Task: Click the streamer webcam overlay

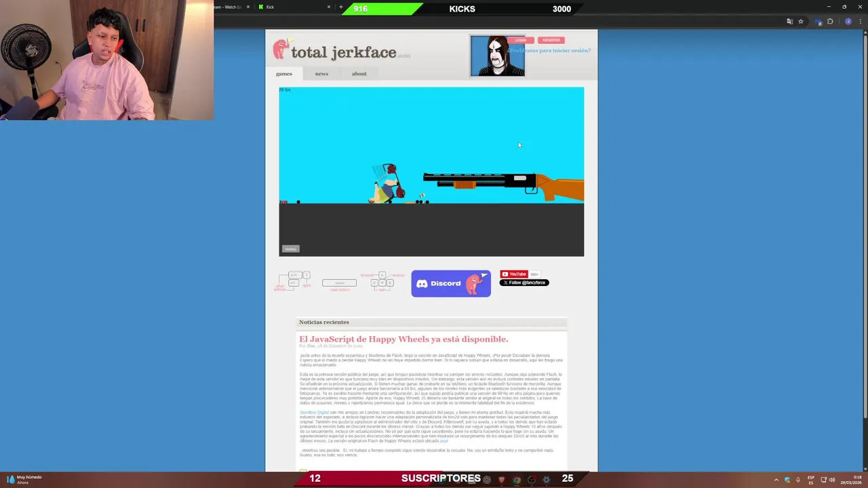Action: pyautogui.click(x=107, y=60)
